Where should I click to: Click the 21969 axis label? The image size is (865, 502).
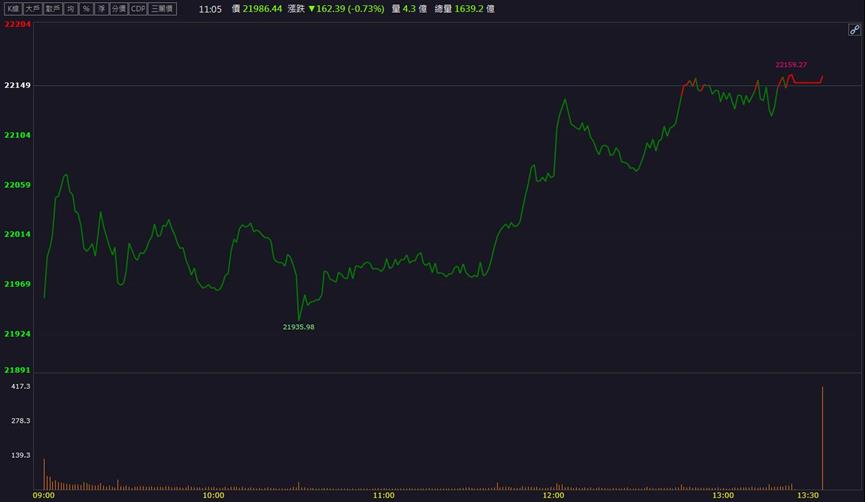point(18,284)
